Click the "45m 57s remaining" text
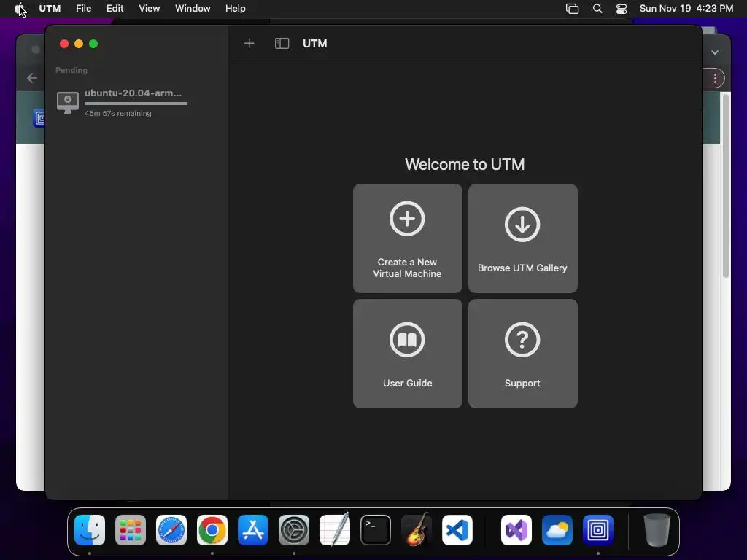 click(117, 113)
